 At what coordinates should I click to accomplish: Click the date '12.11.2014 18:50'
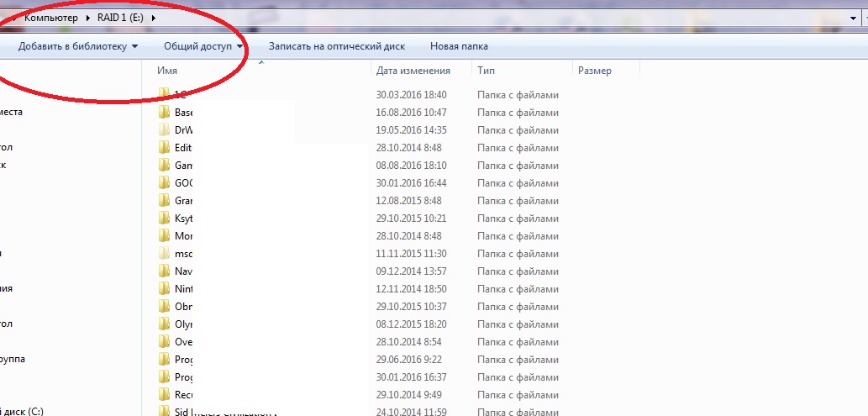[411, 288]
